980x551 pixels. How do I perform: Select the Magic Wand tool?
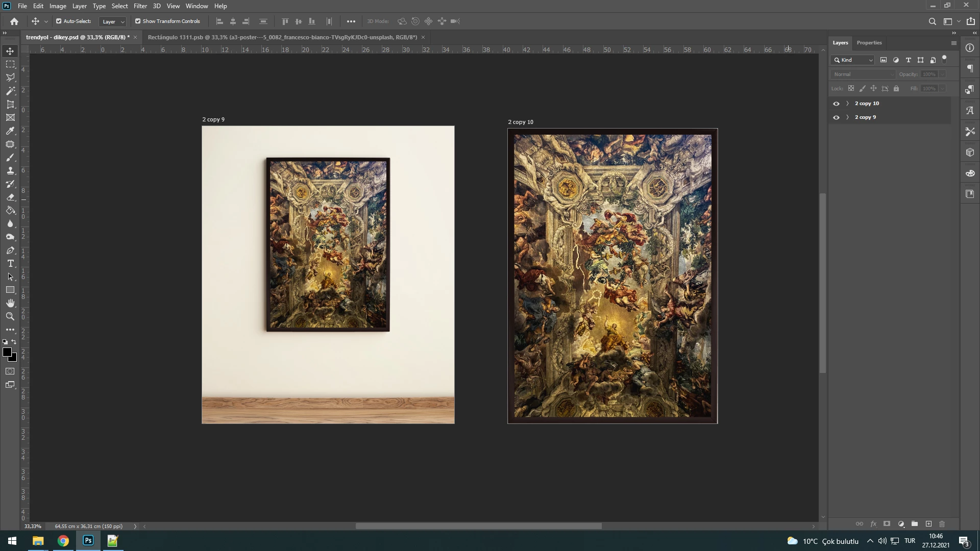tap(10, 91)
